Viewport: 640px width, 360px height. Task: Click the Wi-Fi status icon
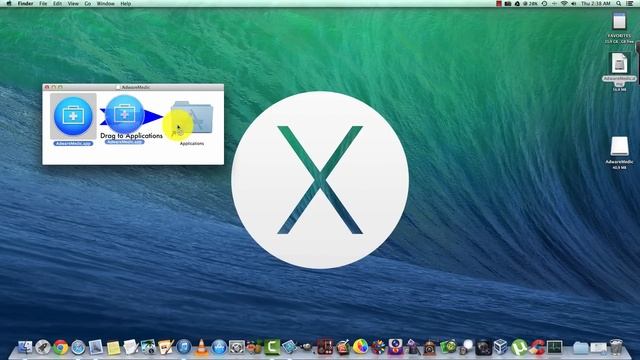[564, 3]
